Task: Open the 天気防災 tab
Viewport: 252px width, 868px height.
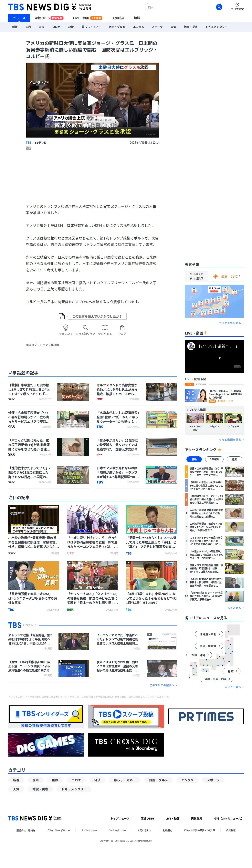Action: point(118,18)
